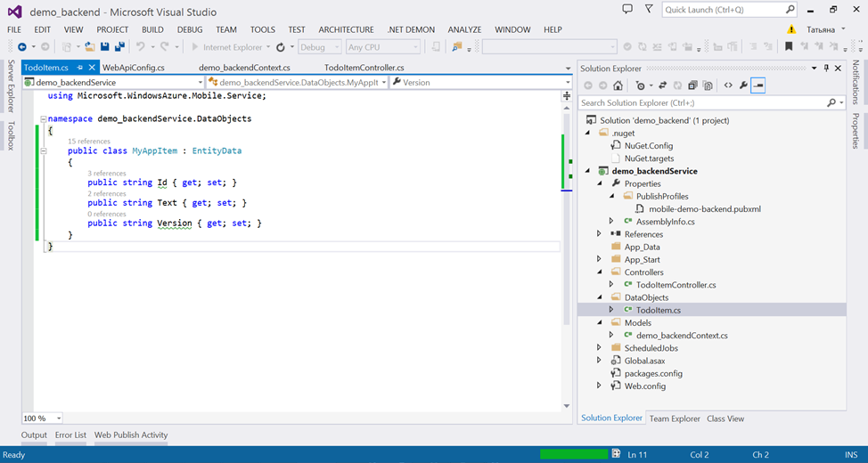The image size is (868, 463).
Task: Start debugging with the Internet Explorer button
Action: click(x=228, y=47)
